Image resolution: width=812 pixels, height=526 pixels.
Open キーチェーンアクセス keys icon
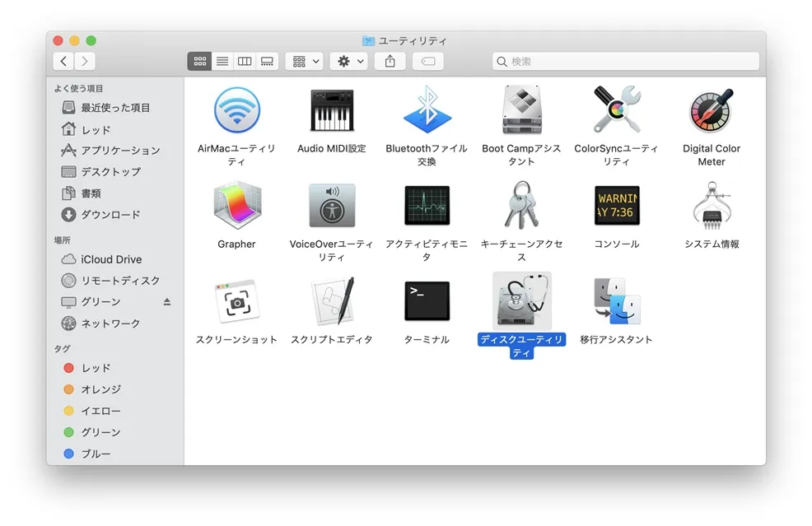click(x=521, y=205)
